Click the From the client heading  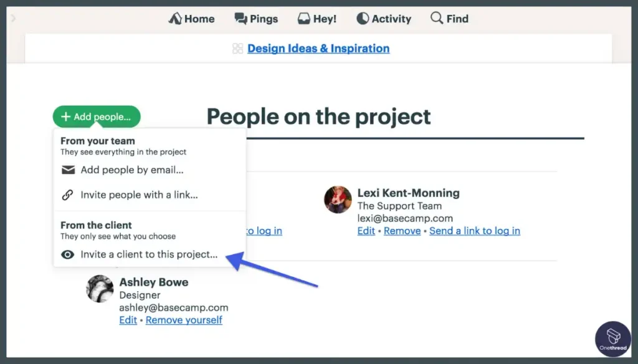96,225
